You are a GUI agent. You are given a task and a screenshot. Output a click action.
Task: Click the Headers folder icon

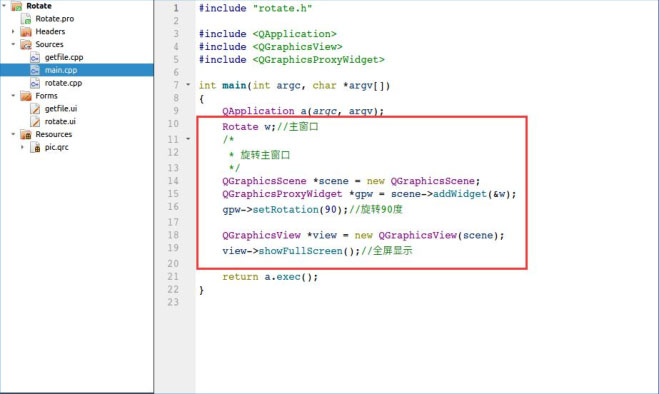(x=26, y=32)
